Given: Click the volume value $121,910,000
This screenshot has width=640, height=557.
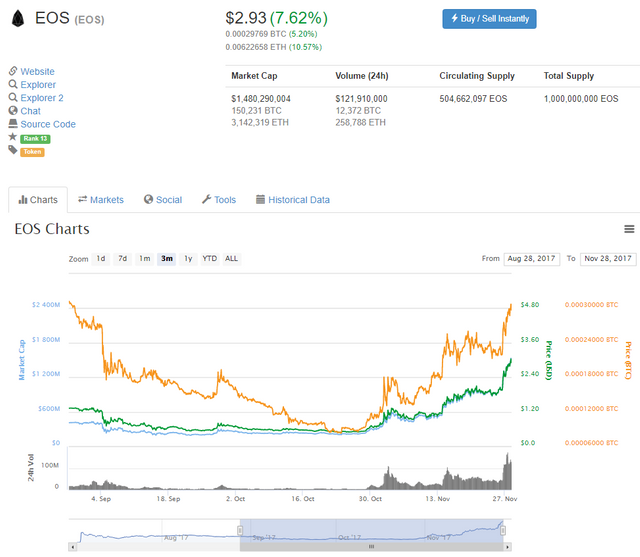Looking at the screenshot, I should 362,99.
